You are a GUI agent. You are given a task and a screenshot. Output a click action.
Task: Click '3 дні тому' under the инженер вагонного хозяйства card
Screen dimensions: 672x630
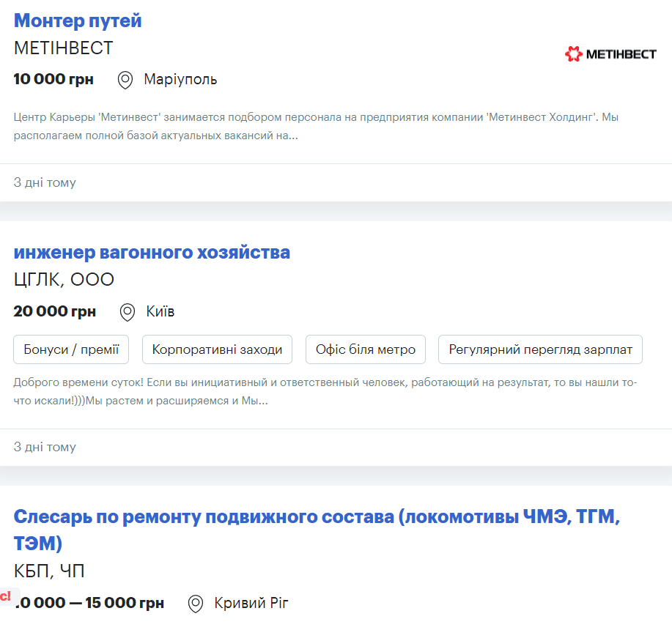(x=45, y=447)
